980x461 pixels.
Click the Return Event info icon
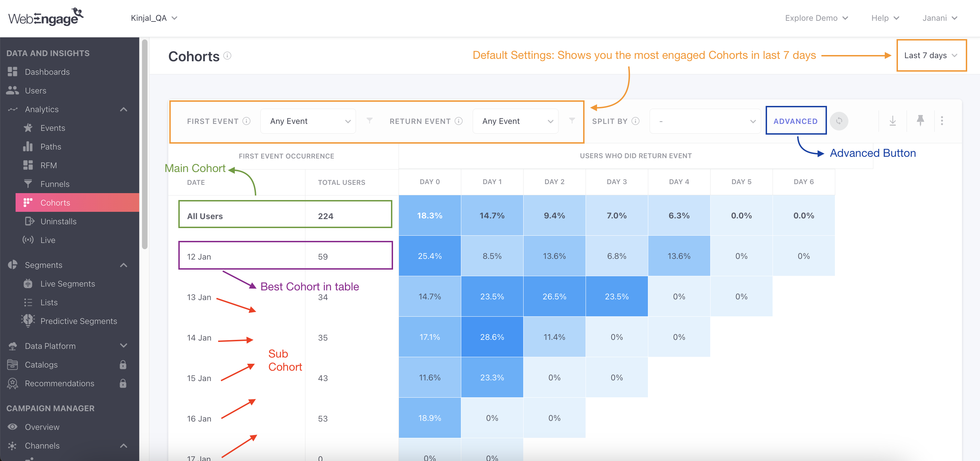(459, 121)
